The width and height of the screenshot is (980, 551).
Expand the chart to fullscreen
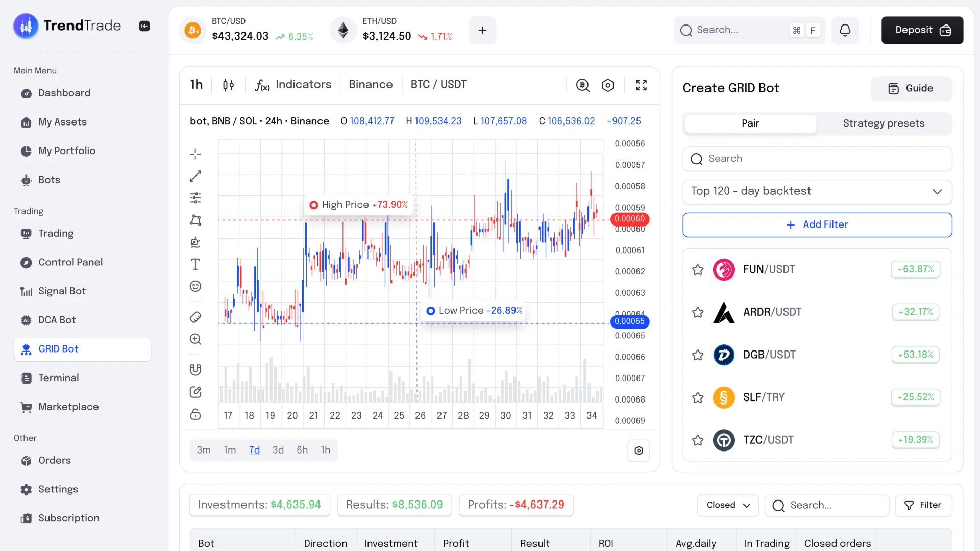[x=641, y=85]
